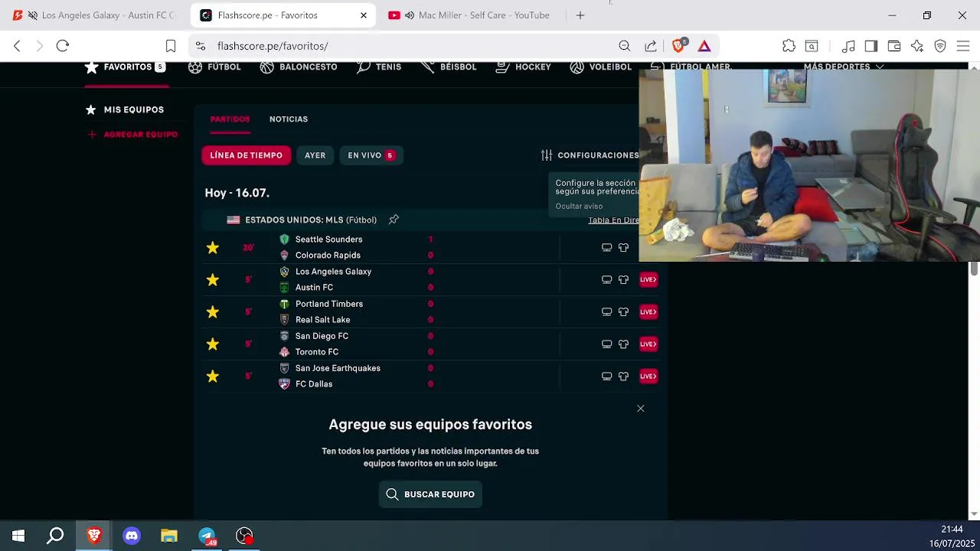
Task: Open TV icon for San Jose Earthquakes match
Action: pyautogui.click(x=606, y=376)
